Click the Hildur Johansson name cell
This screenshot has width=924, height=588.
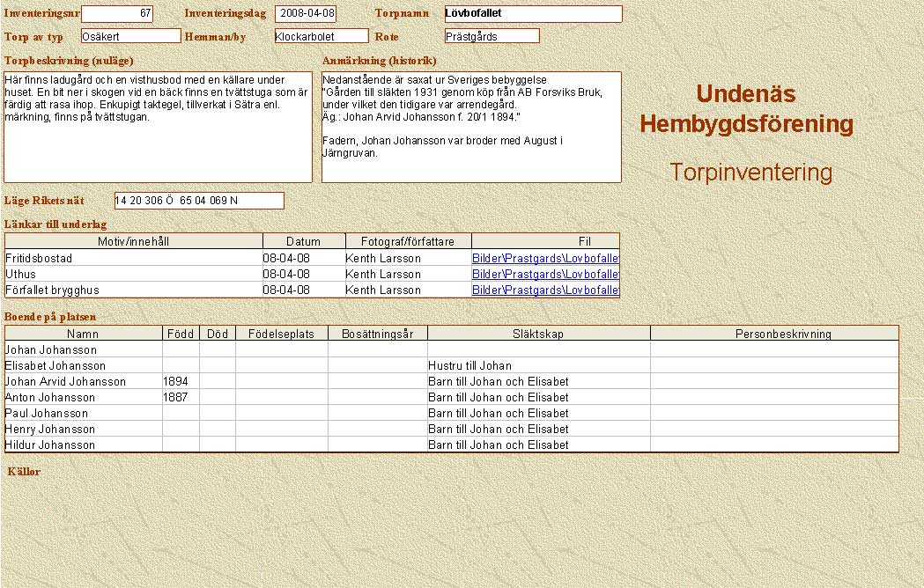click(x=83, y=445)
